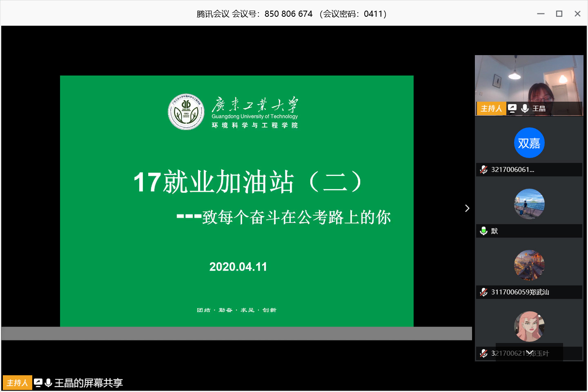The height and width of the screenshot is (392, 588).
Task: Click the blue 双嘉 avatar
Action: (x=529, y=143)
